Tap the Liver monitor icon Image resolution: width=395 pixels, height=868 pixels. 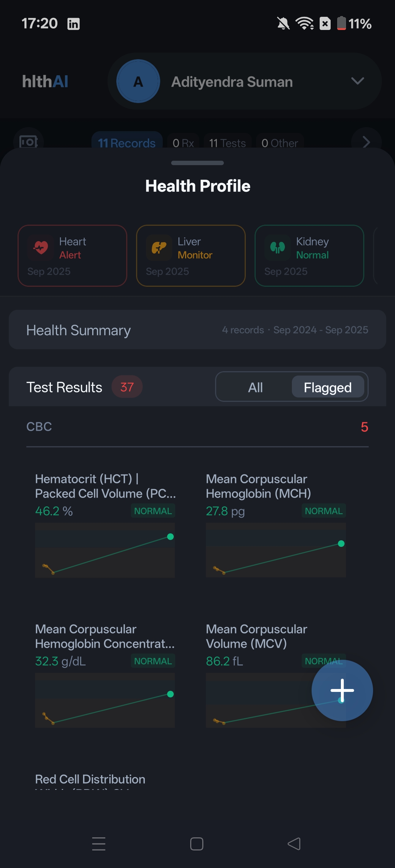[159, 247]
